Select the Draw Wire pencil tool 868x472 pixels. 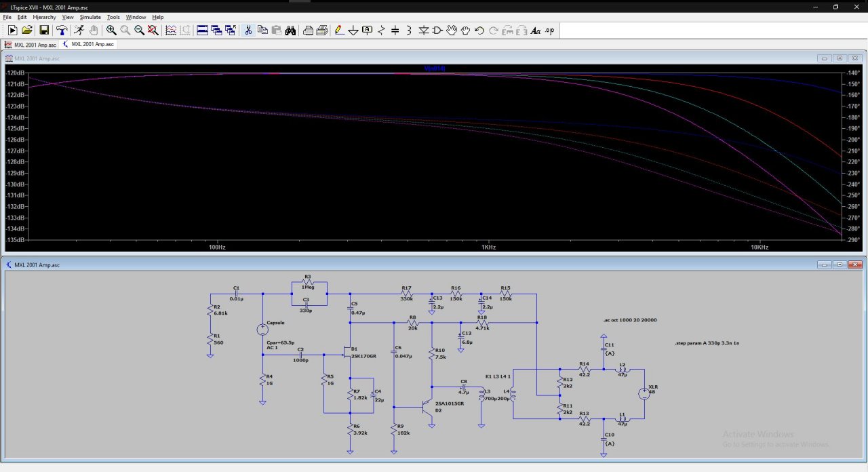click(340, 31)
